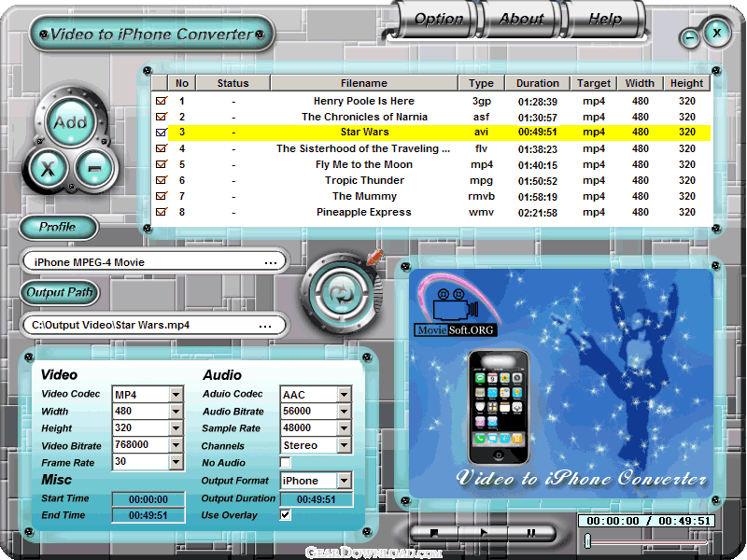
Task: Click the play button in preview controls
Action: click(483, 533)
